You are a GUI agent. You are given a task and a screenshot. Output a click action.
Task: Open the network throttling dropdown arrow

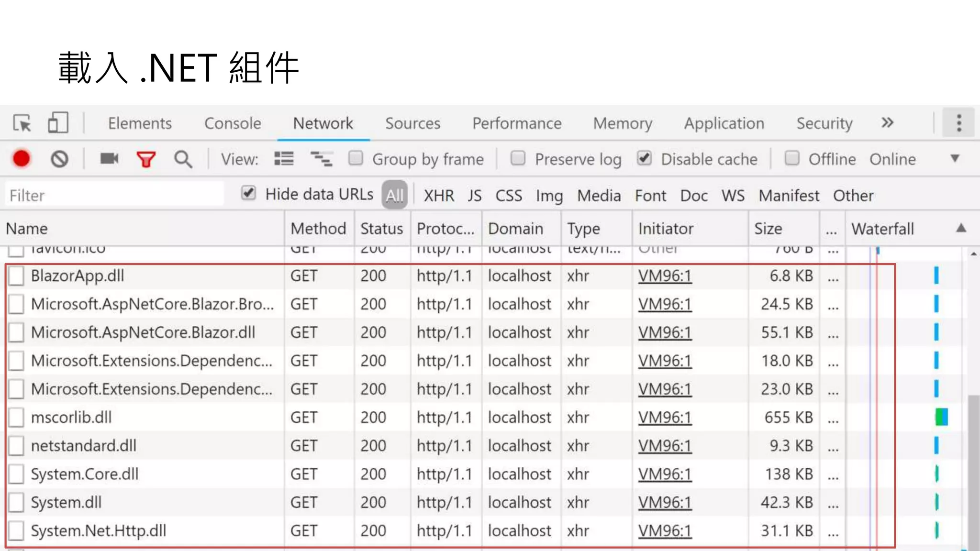click(955, 158)
